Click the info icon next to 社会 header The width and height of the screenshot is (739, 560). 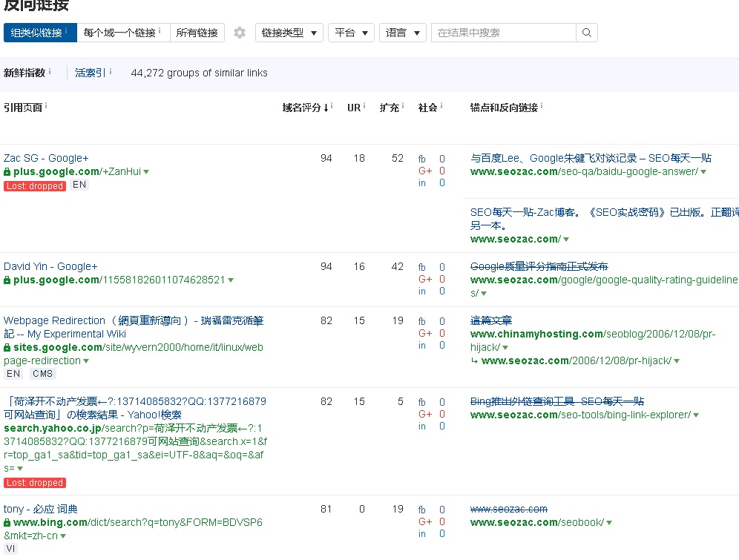point(441,107)
